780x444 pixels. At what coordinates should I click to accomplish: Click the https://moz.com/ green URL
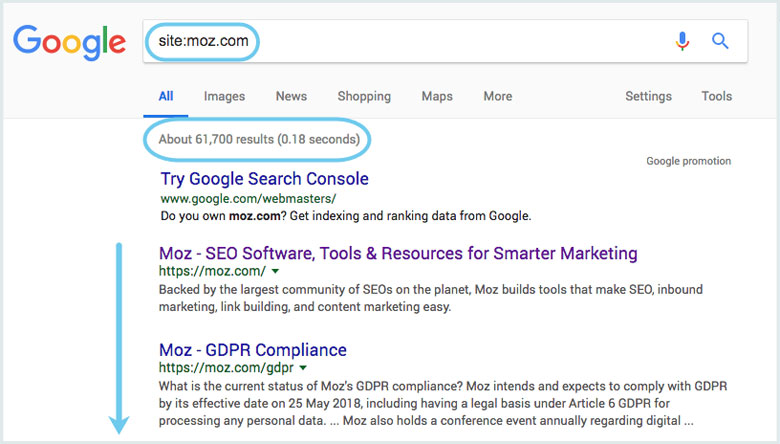tap(212, 271)
